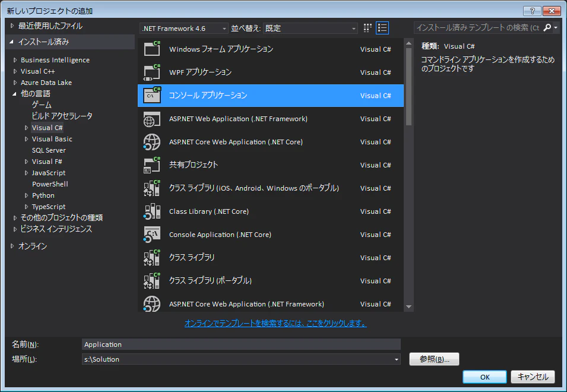The height and width of the screenshot is (392, 567).
Task: Expand the Visual Basic node
Action: [26, 139]
